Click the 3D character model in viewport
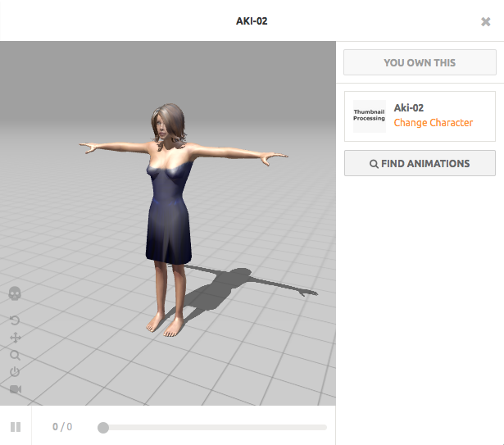Screen dimensions: 504x445 tap(170, 219)
